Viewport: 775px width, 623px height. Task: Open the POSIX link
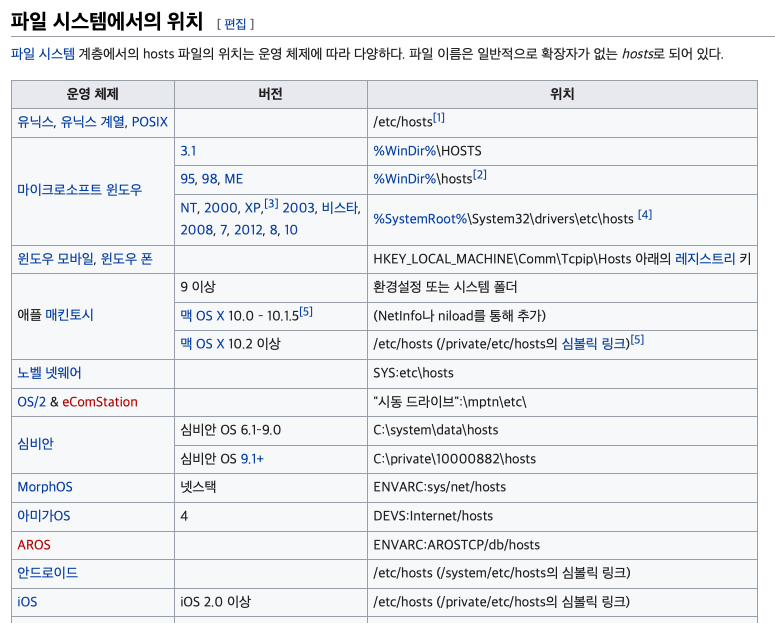click(150, 122)
